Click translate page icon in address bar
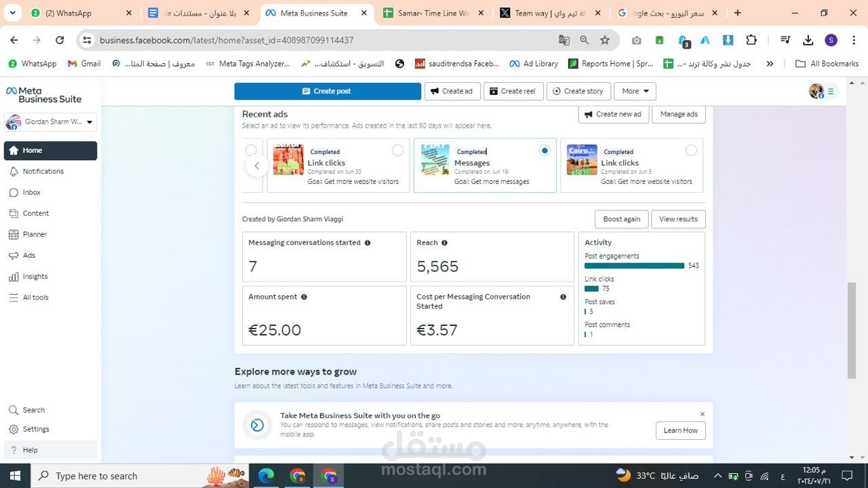Screen dimensions: 868x488 tap(564, 40)
